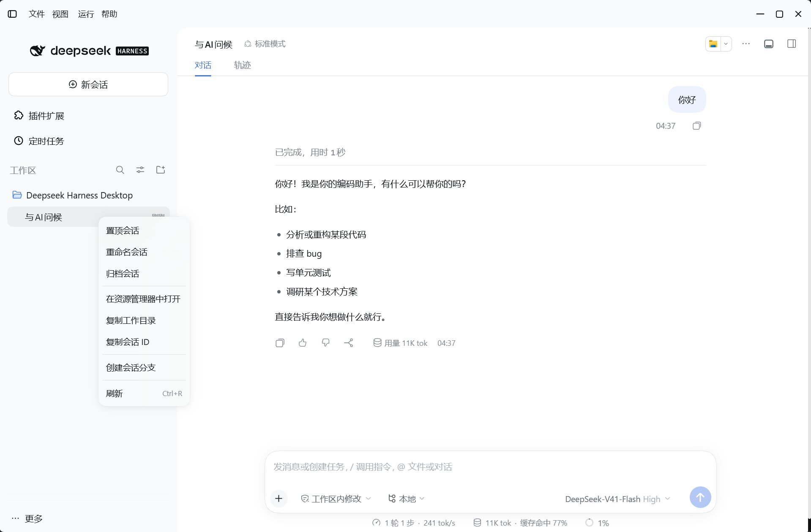811x532 pixels.
Task: Toggle the right side panel icon
Action: pyautogui.click(x=792, y=44)
